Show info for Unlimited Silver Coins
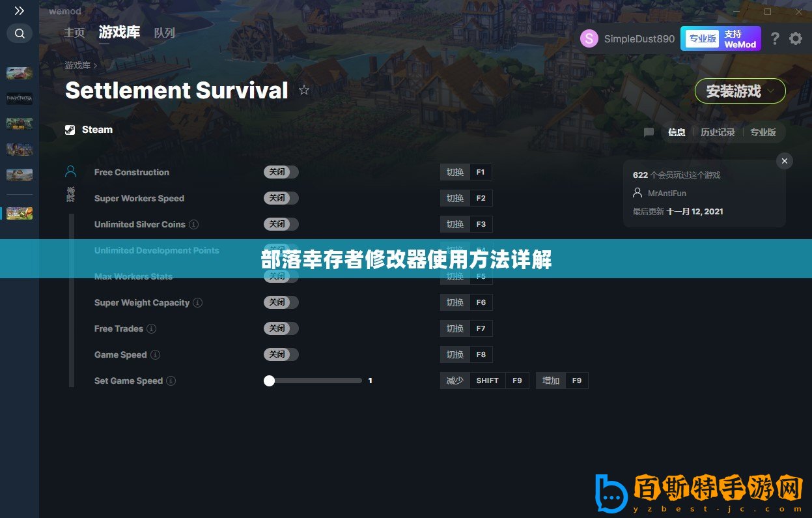 pyautogui.click(x=194, y=225)
